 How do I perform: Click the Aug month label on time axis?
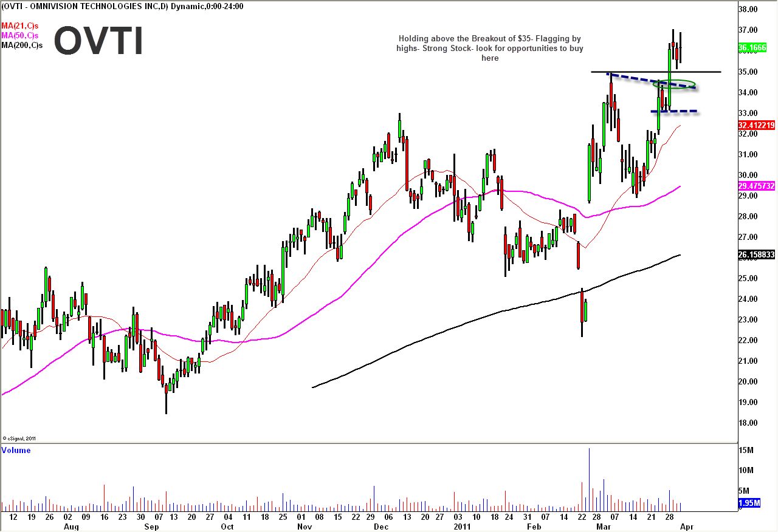[x=71, y=527]
